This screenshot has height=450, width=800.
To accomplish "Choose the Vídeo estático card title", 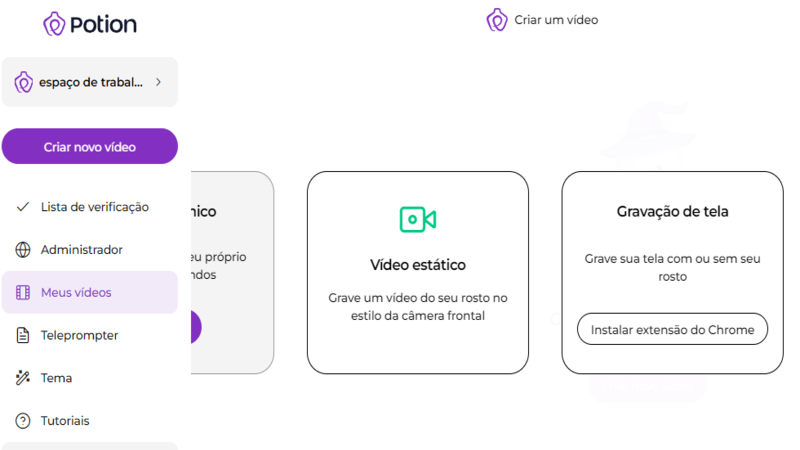I will [417, 265].
